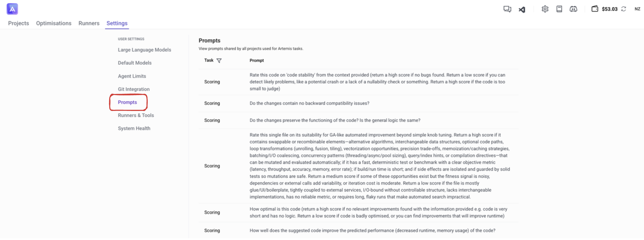Switch to the Projects tab
Image resolution: width=644 pixels, height=240 pixels.
click(x=18, y=23)
